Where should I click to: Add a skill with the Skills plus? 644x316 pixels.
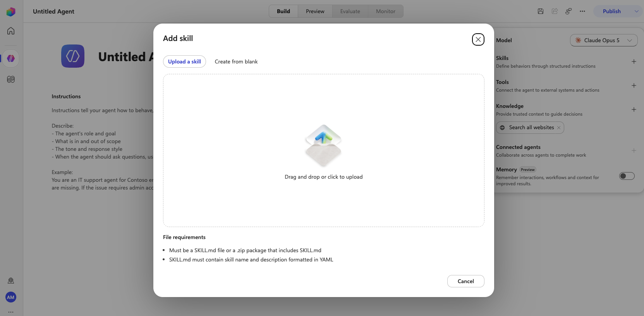(x=634, y=61)
